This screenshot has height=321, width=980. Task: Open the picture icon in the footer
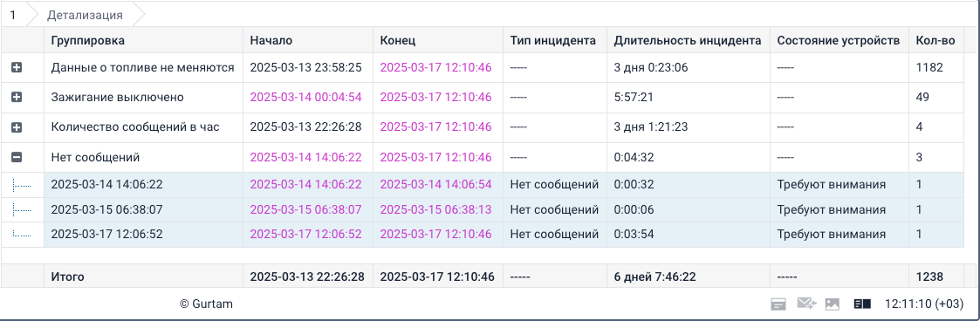(832, 304)
